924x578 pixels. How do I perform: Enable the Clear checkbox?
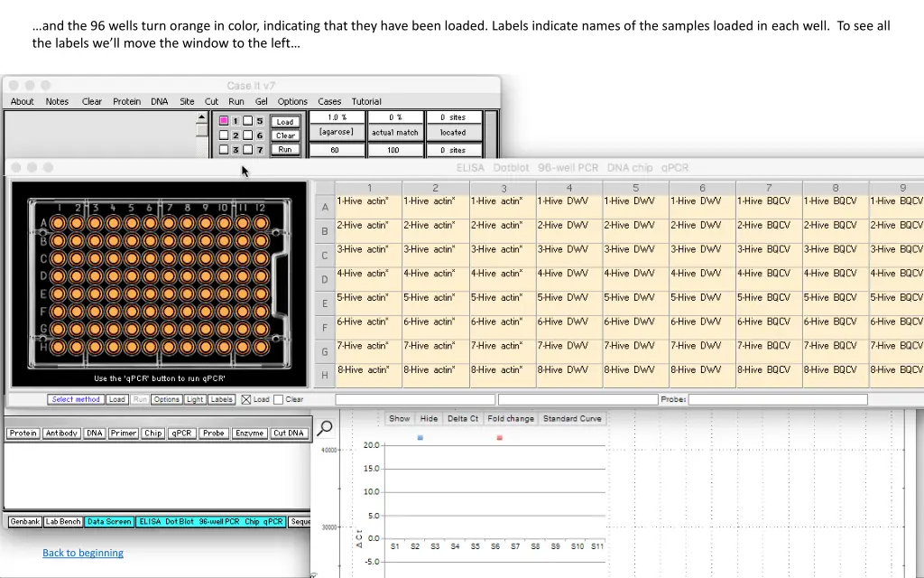pyautogui.click(x=279, y=399)
